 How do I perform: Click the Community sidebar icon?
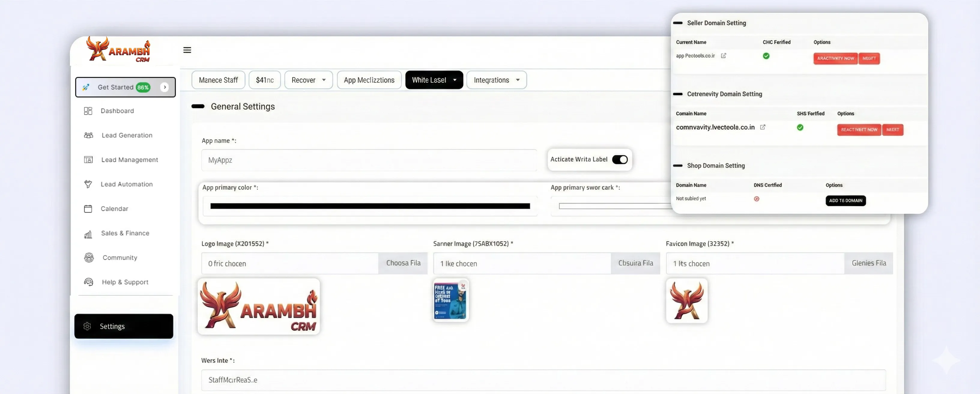point(89,258)
